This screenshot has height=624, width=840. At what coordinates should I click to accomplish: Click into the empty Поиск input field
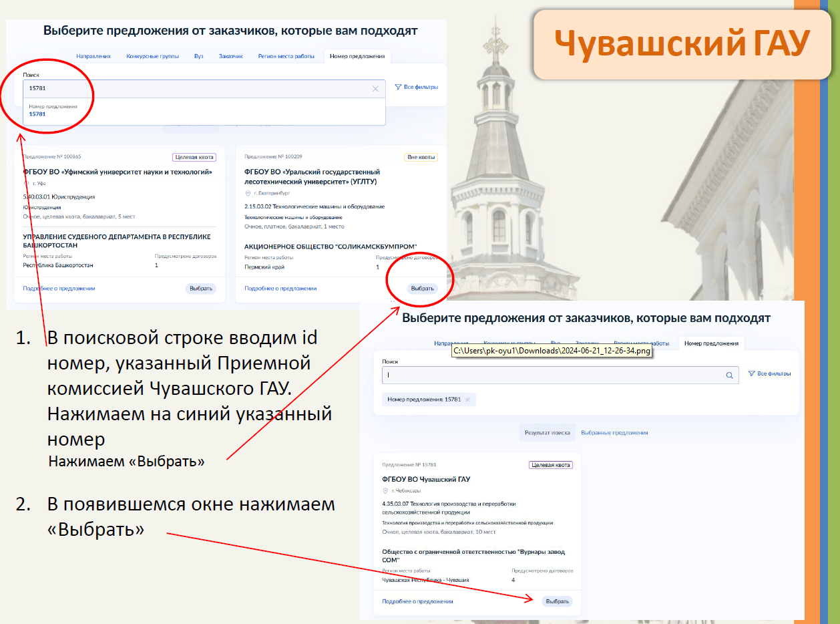pyautogui.click(x=560, y=375)
